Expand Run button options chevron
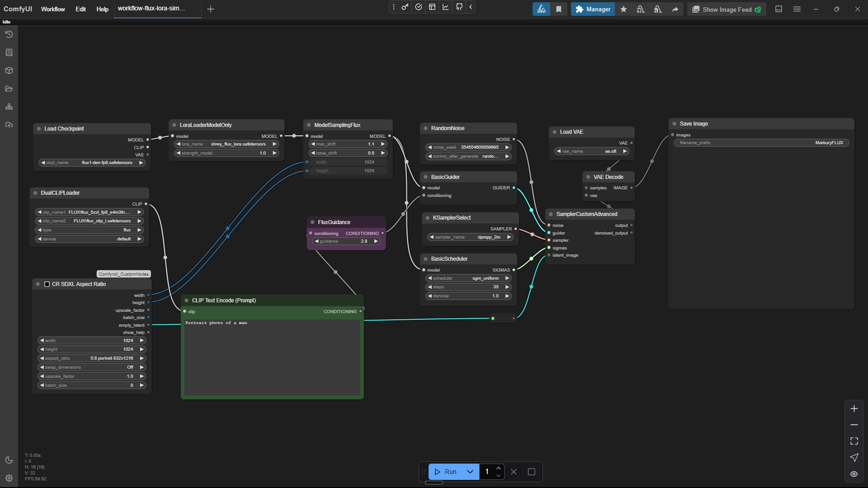The width and height of the screenshot is (868, 488). 470,472
